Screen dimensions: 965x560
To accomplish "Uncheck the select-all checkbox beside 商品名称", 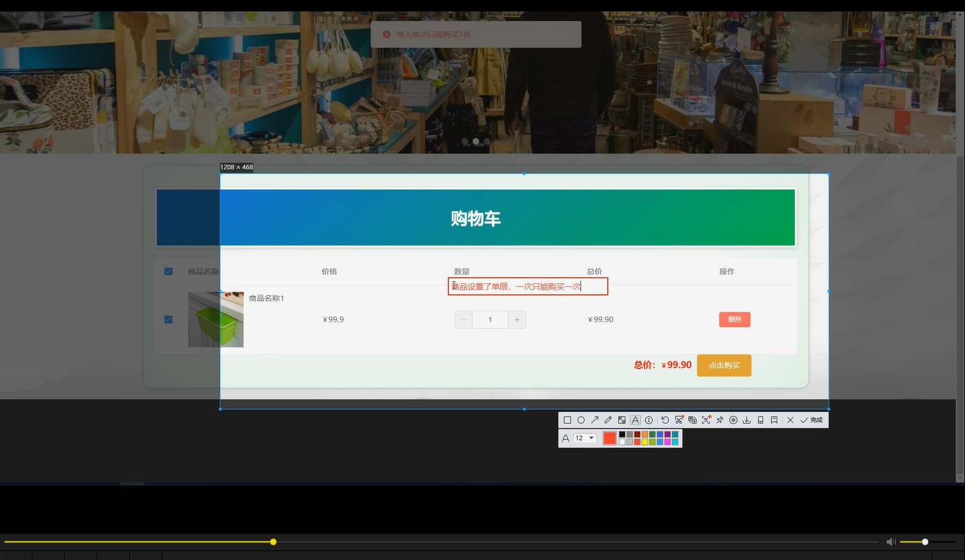I will coord(168,270).
